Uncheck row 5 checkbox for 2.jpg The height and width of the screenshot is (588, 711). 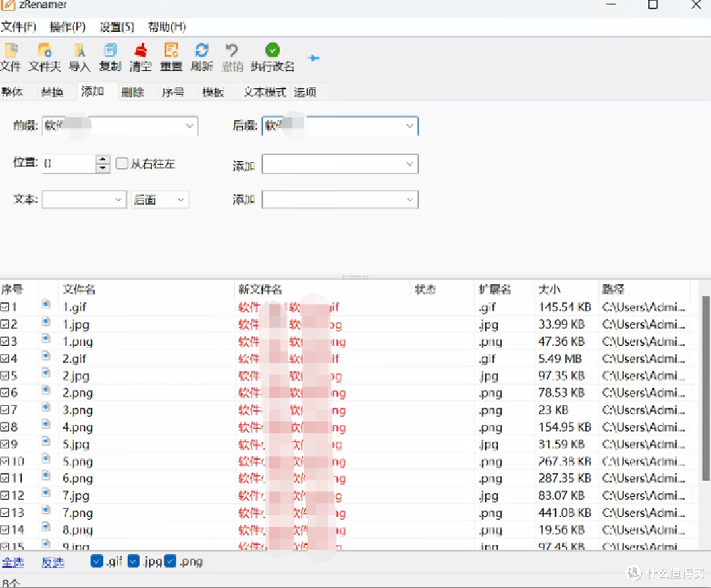(5, 375)
